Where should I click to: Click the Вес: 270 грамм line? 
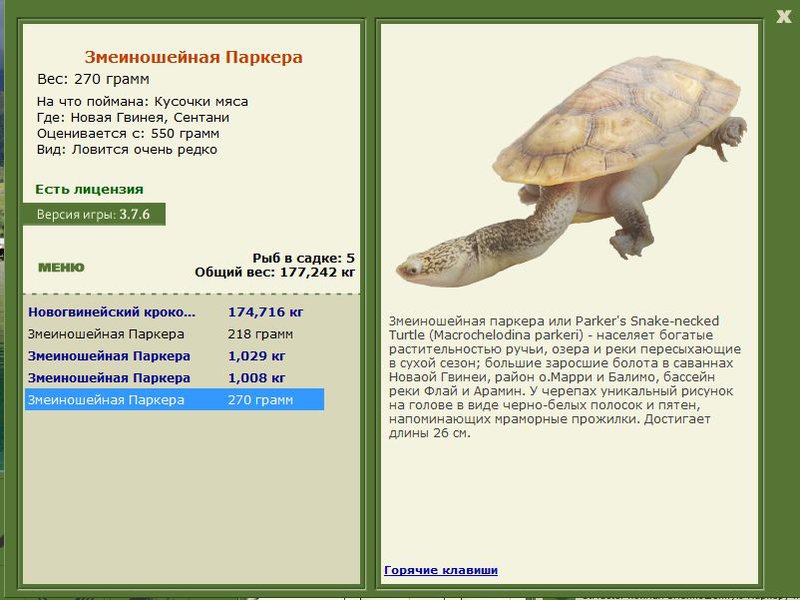pyautogui.click(x=93, y=79)
